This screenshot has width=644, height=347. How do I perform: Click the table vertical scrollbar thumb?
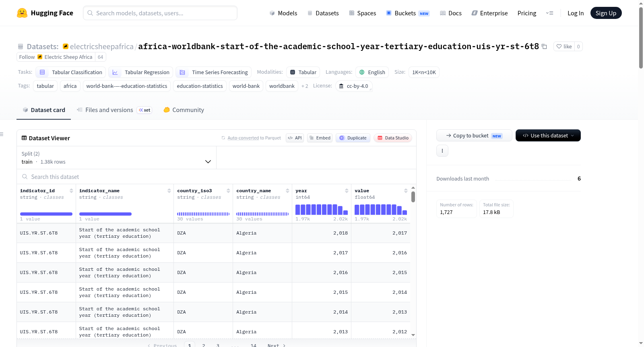(413, 197)
